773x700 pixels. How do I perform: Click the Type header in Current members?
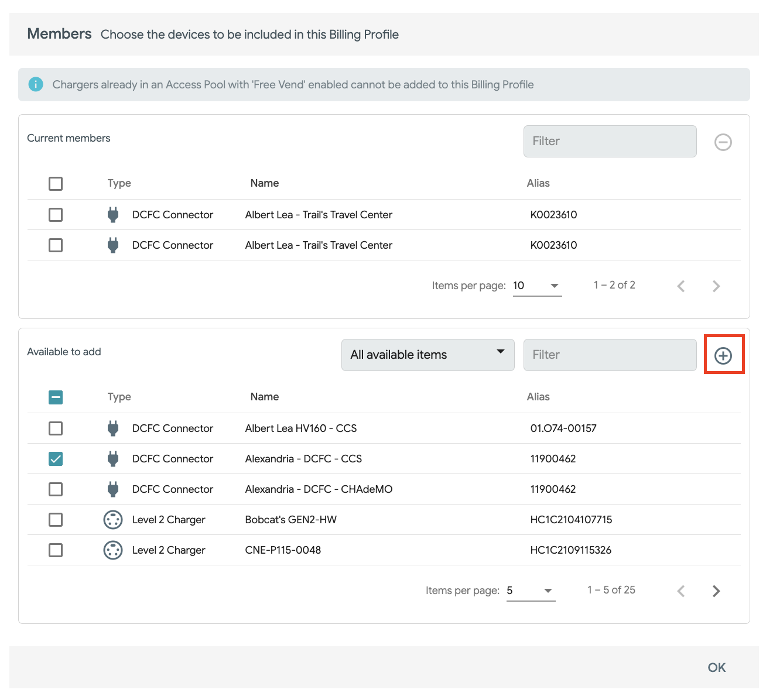coord(119,183)
